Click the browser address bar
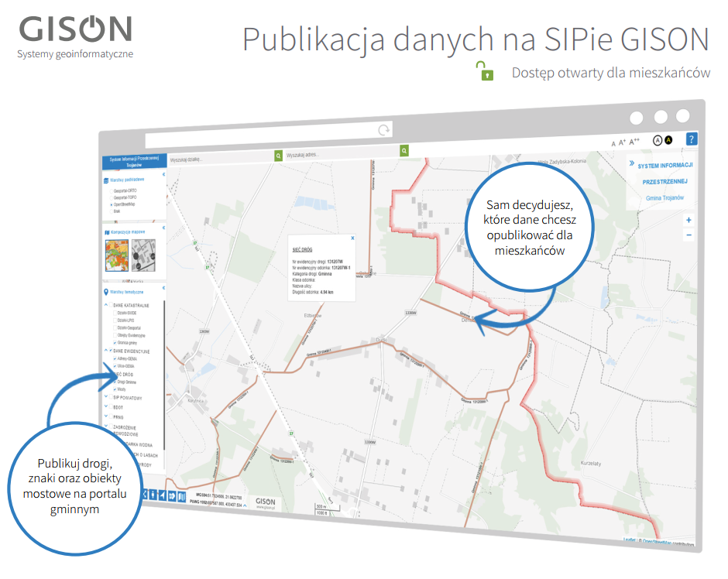This screenshot has width=728, height=579. (x=269, y=134)
